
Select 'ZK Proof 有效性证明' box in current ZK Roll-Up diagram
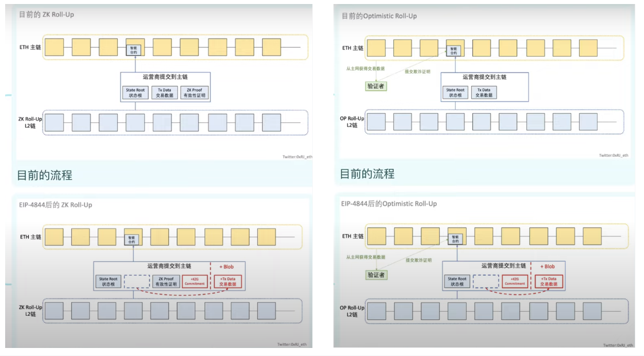[194, 93]
